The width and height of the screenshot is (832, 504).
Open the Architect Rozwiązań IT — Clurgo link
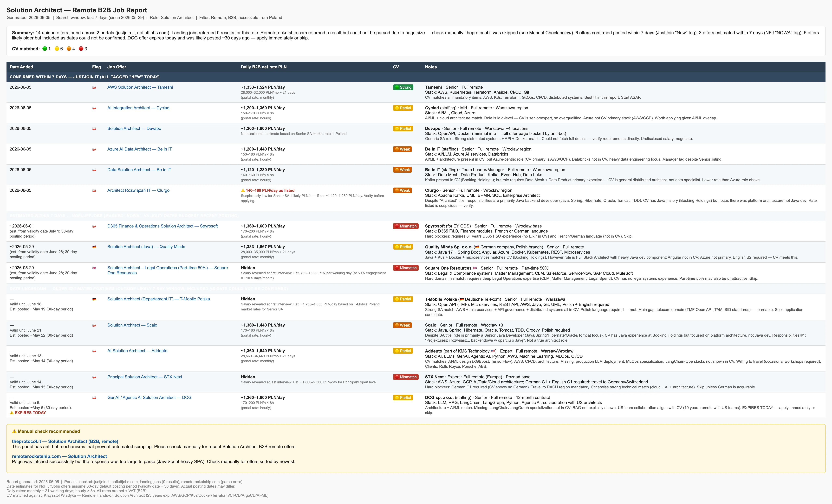click(138, 190)
